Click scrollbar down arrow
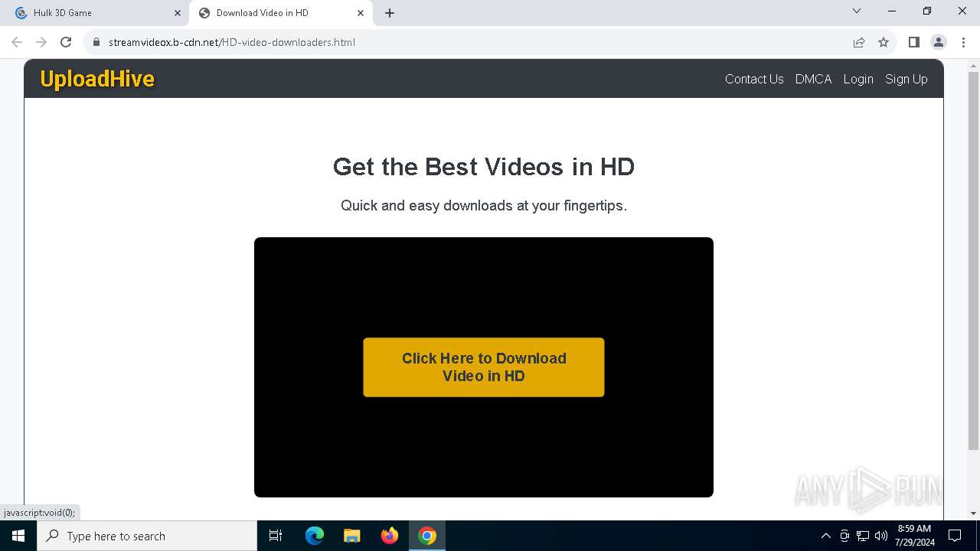980x551 pixels. [x=973, y=514]
